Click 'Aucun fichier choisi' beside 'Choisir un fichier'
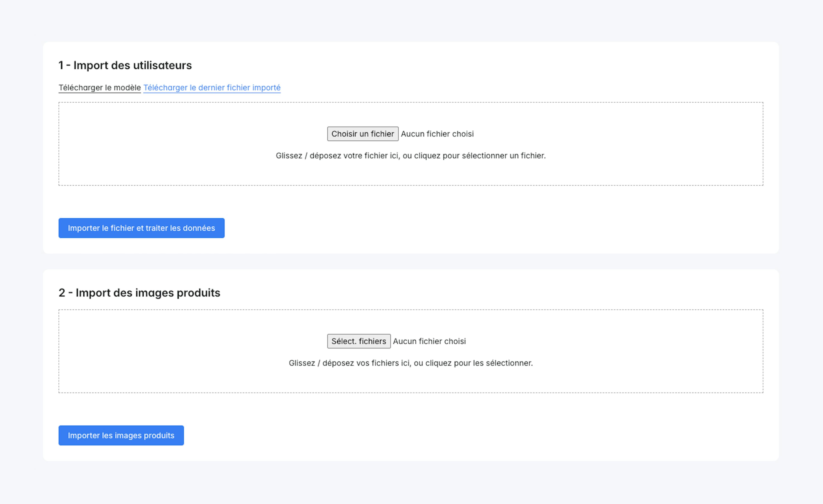 pos(437,133)
